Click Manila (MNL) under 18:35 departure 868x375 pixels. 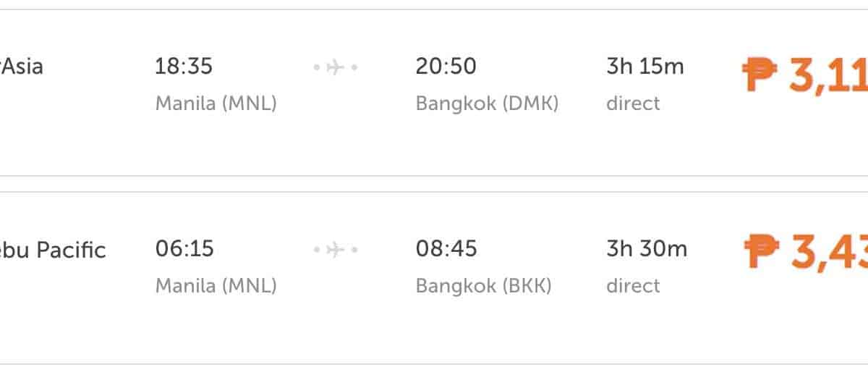(x=216, y=104)
